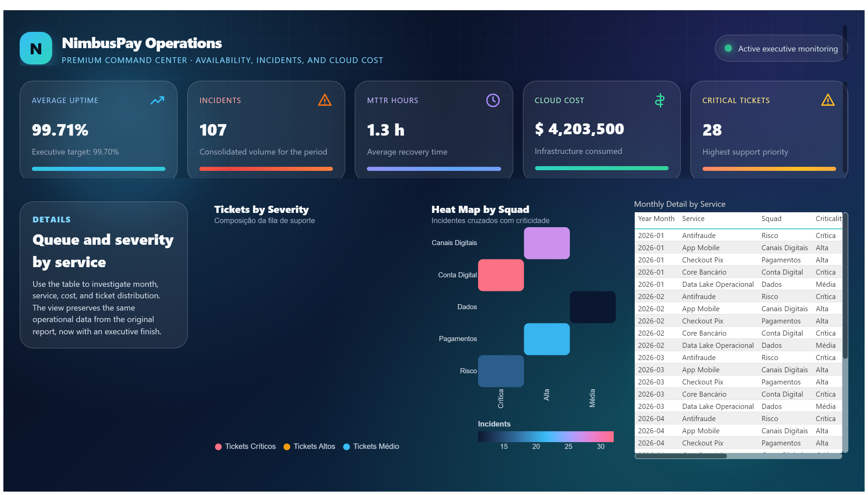The width and height of the screenshot is (868, 495).
Task: Click the Dados Média heat map cell
Action: [x=593, y=307]
